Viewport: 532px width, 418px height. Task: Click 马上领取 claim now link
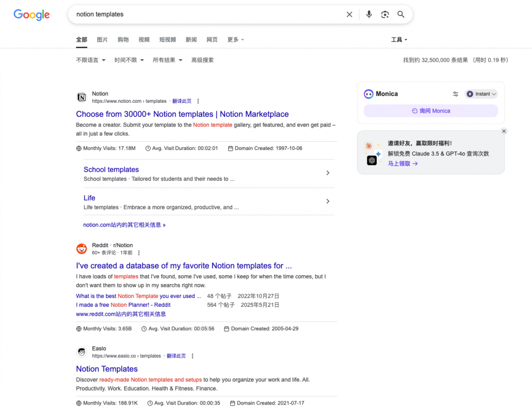coord(403,164)
